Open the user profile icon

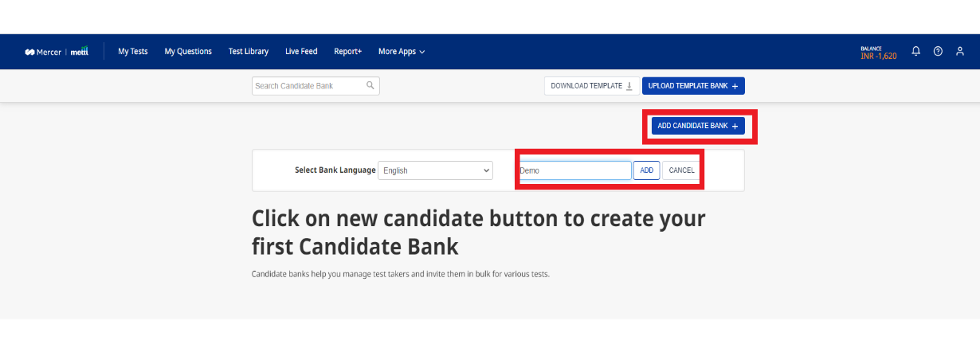(960, 51)
